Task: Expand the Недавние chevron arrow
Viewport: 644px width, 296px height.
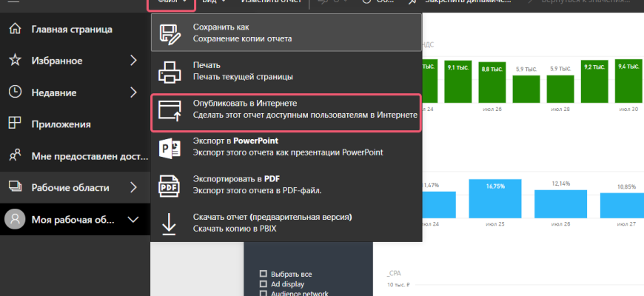Action: coord(133,92)
